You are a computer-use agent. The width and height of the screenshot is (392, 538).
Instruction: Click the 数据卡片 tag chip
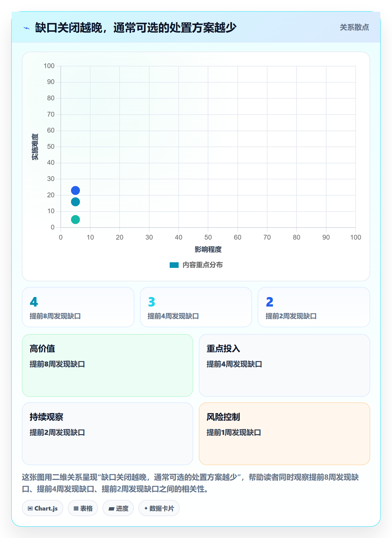[159, 508]
